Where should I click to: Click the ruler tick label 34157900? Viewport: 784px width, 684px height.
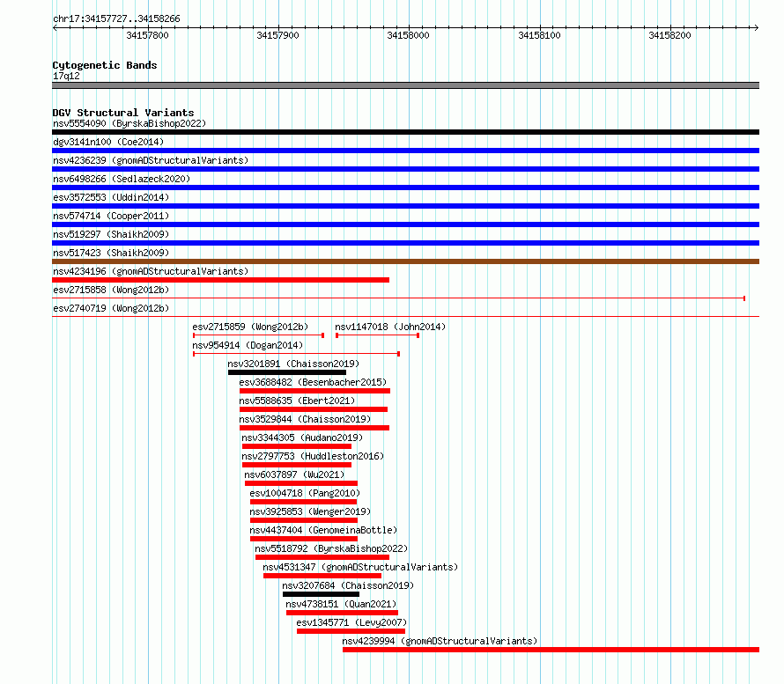point(278,35)
